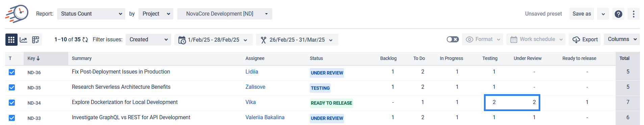Expand the Created filter dropdown
The height and width of the screenshot is (125, 644).
(x=148, y=40)
